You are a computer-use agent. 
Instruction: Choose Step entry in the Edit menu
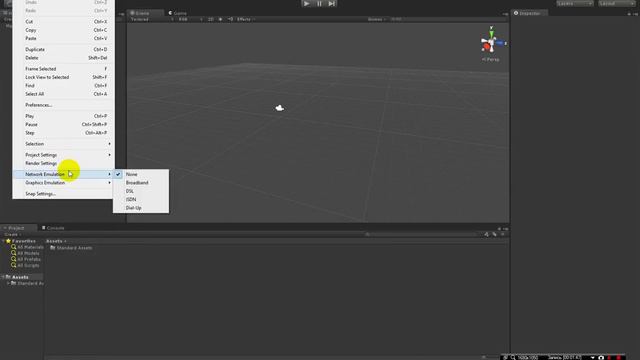(63, 133)
